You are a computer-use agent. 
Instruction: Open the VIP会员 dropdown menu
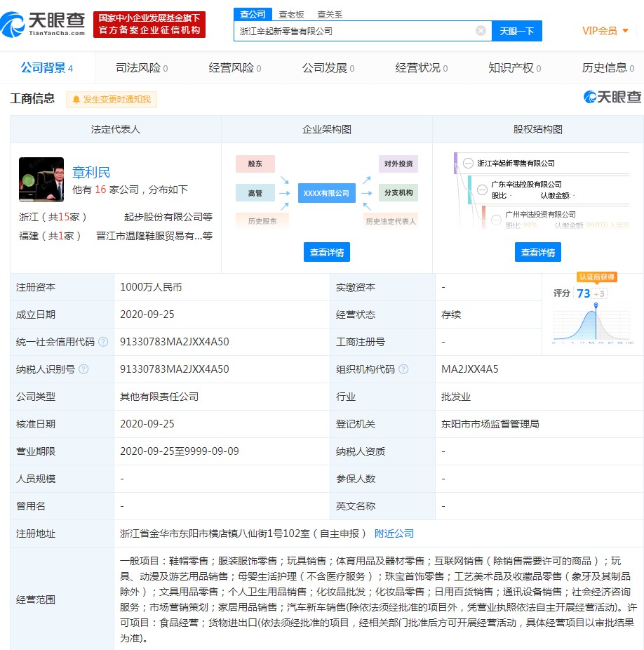pyautogui.click(x=605, y=31)
